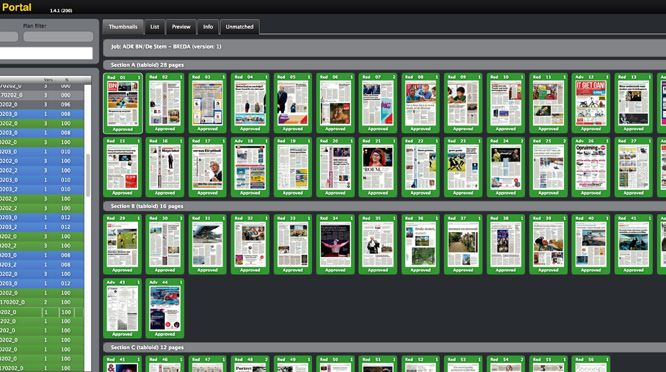The height and width of the screenshot is (372, 666).
Task: Switch to the Thumbnails tab
Action: [x=123, y=27]
